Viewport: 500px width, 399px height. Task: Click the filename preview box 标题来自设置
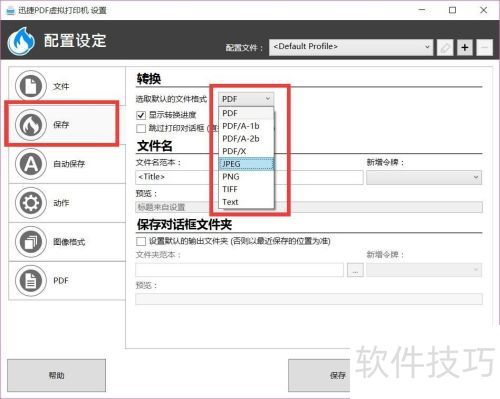pos(309,207)
